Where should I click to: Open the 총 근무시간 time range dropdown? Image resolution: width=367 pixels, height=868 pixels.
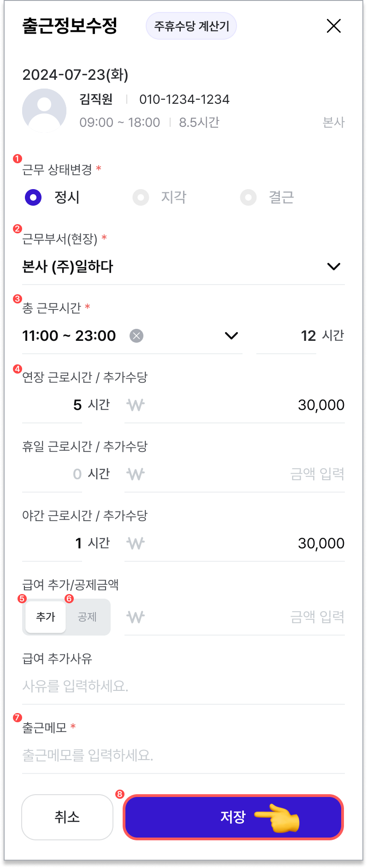tap(231, 336)
